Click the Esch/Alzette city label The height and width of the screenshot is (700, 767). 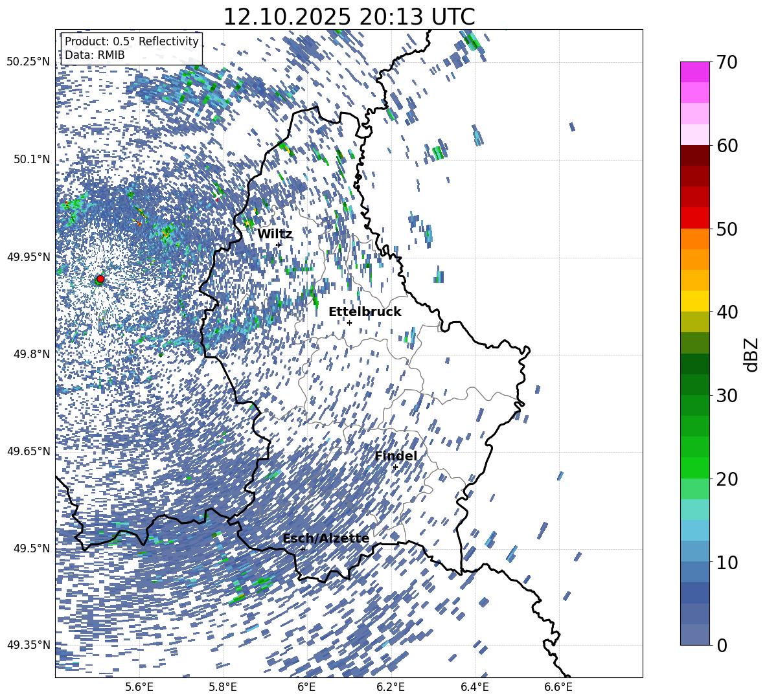(x=326, y=539)
